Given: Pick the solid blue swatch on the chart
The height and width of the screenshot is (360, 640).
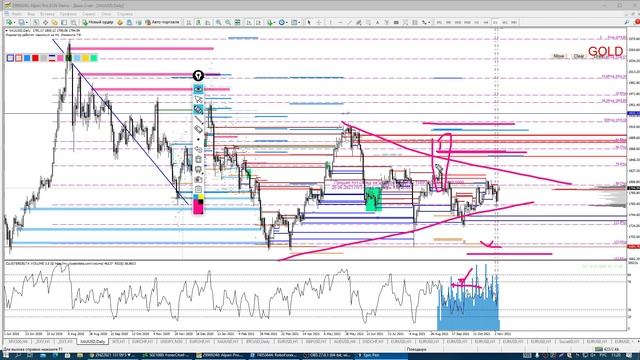Looking at the screenshot, I should [x=27, y=58].
